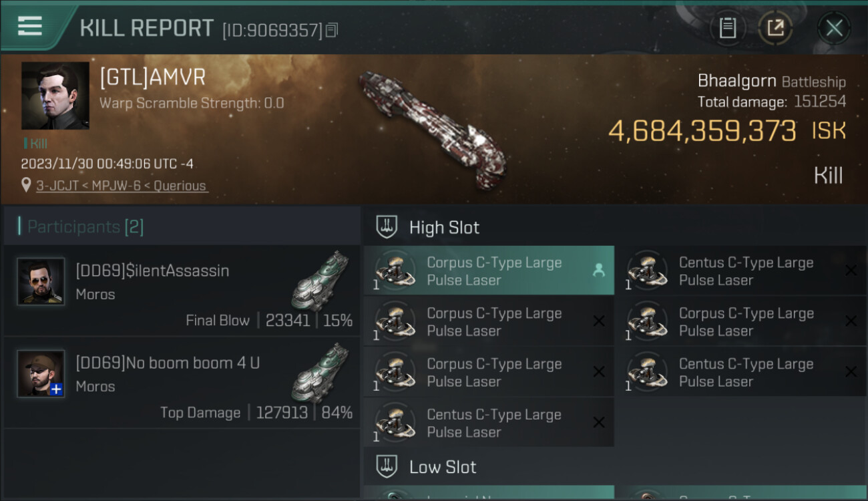The width and height of the screenshot is (868, 501).
Task: Select the [DD69]$ilentAssassin participant row
Action: coord(182,291)
